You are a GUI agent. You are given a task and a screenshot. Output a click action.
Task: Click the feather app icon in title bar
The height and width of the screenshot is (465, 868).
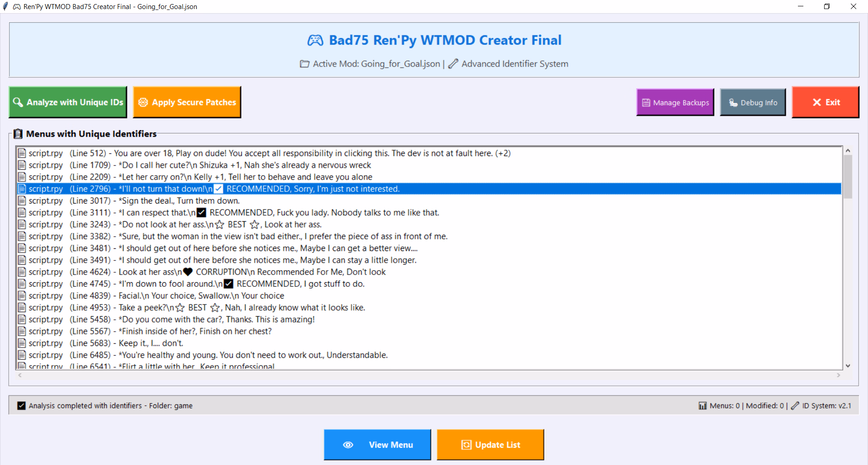[x=5, y=6]
